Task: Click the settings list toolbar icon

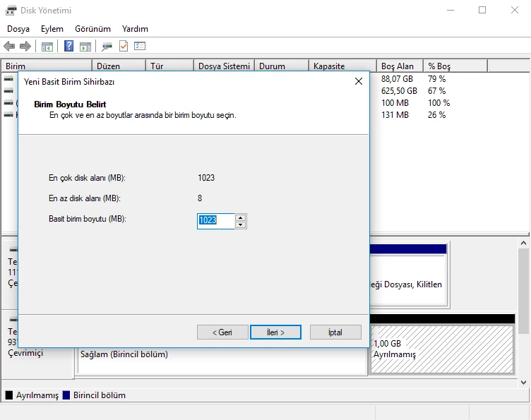Action: (140, 46)
